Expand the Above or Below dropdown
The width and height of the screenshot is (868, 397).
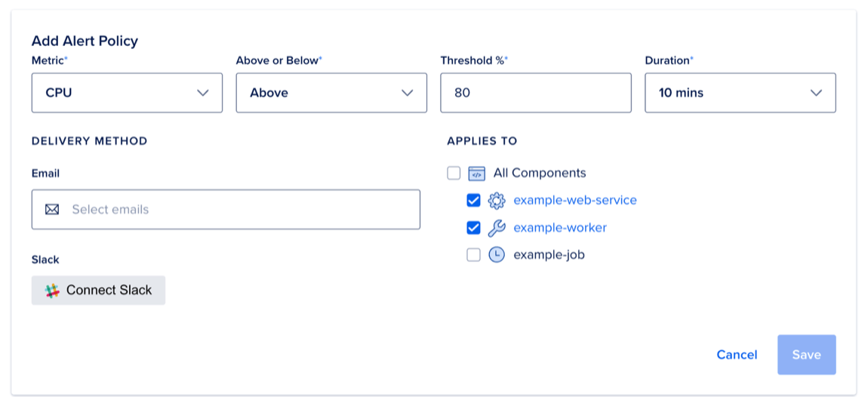(x=331, y=93)
